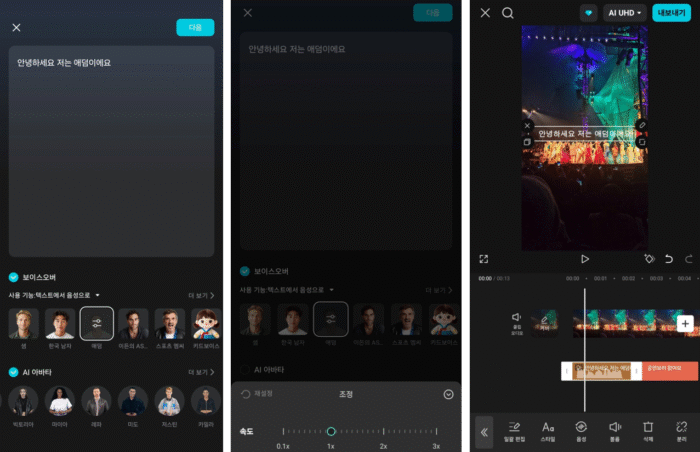Click the 속도 speed slider handle
This screenshot has width=700, height=452.
(x=330, y=431)
